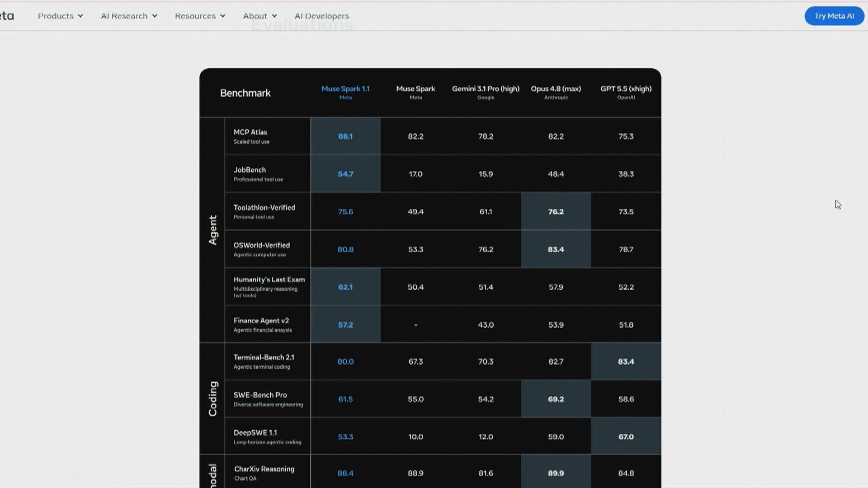Click the Meta logo in navbar
Viewport: 868px width, 488px height.
click(x=7, y=16)
